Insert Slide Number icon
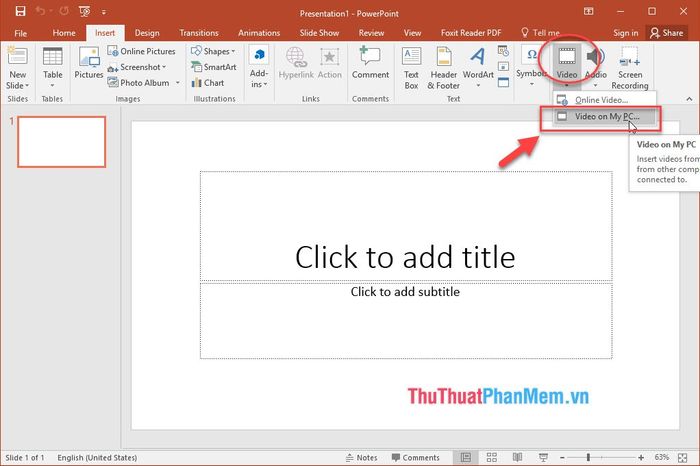Screen dimensions: 700x466 [x=503, y=67]
